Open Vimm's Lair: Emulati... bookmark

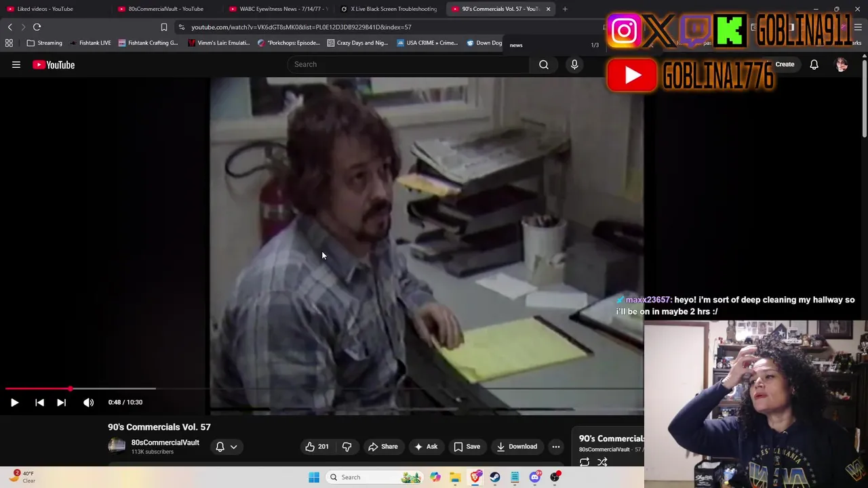click(219, 43)
